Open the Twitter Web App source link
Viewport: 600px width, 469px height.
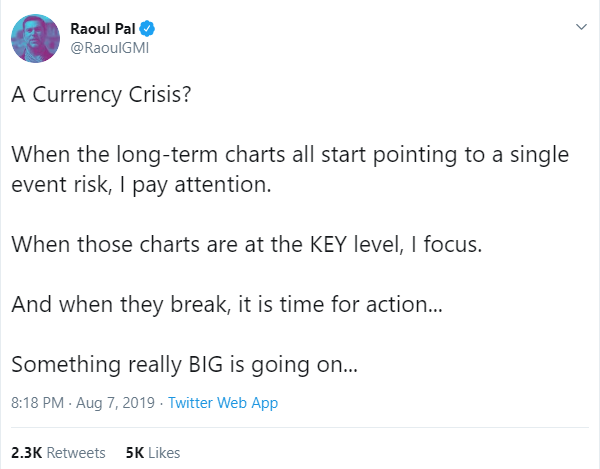tap(223, 403)
